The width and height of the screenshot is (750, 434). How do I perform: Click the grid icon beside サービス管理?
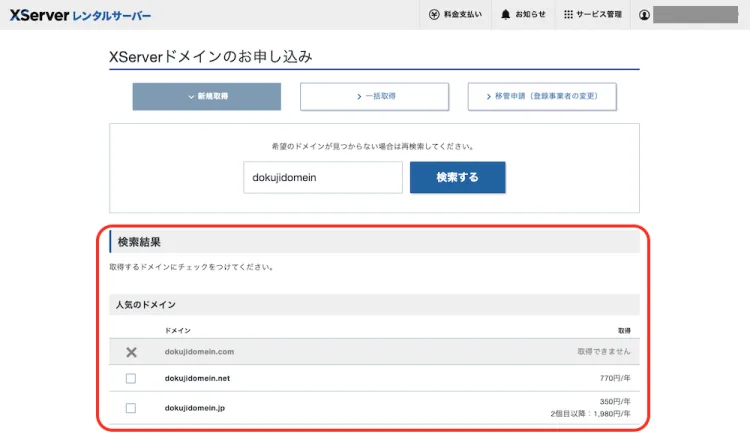568,15
